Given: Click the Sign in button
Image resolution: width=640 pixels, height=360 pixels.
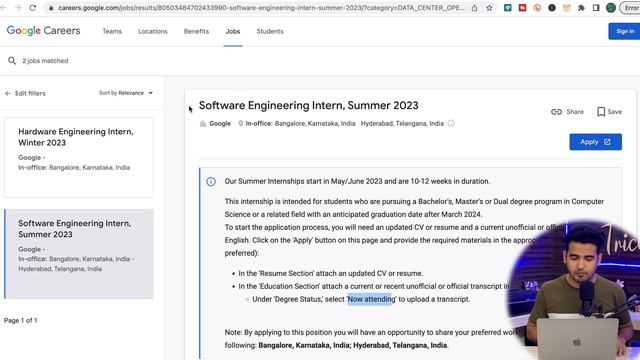Looking at the screenshot, I should 624,31.
